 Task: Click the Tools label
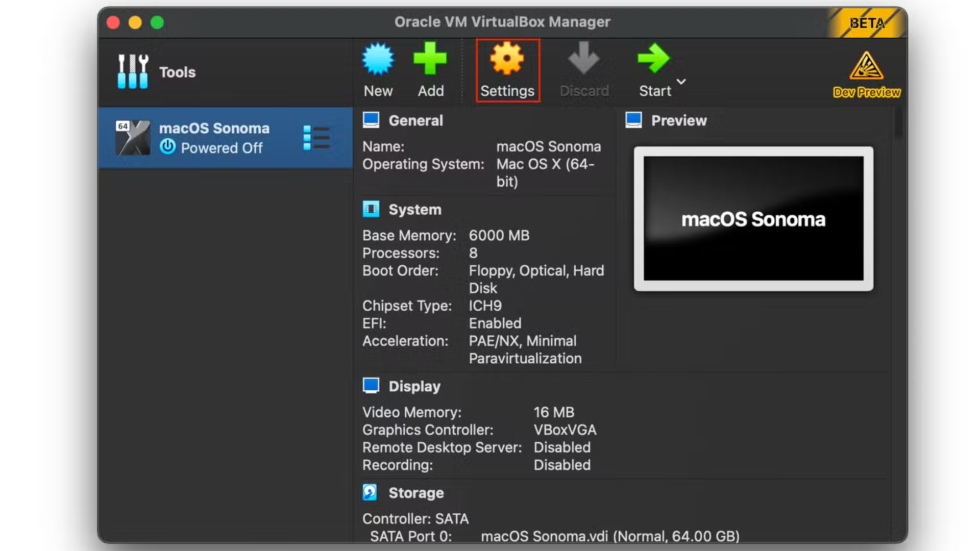point(177,72)
